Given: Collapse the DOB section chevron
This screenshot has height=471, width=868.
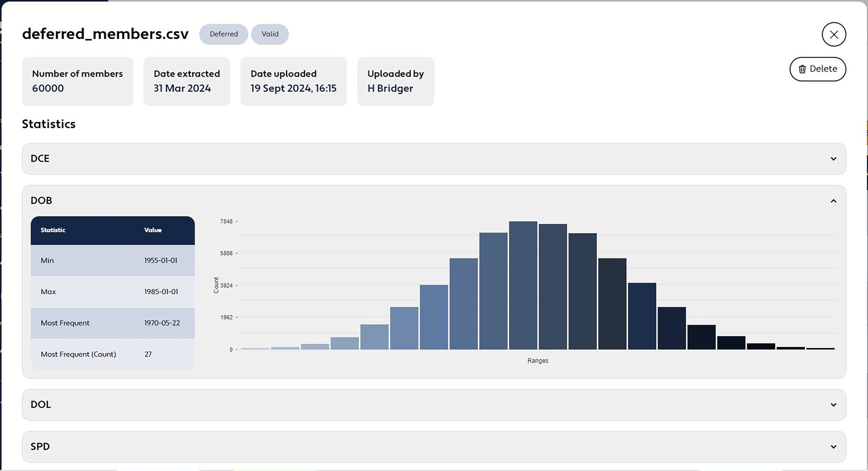Looking at the screenshot, I should click(x=833, y=201).
